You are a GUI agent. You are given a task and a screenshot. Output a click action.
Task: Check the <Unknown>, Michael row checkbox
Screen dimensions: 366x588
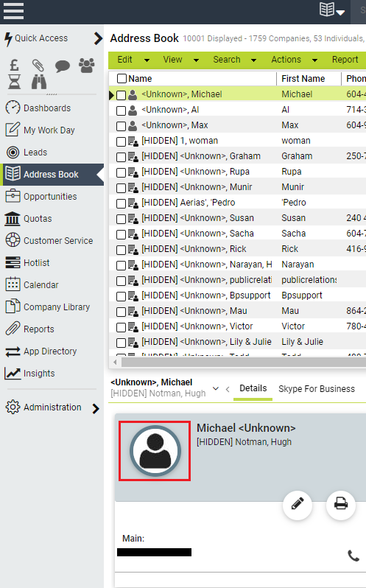point(121,95)
